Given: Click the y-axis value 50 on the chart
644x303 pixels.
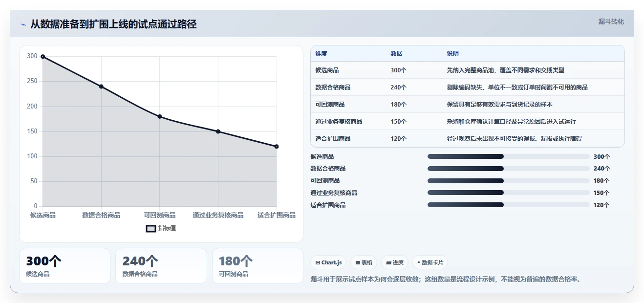Looking at the screenshot, I should point(34,181).
